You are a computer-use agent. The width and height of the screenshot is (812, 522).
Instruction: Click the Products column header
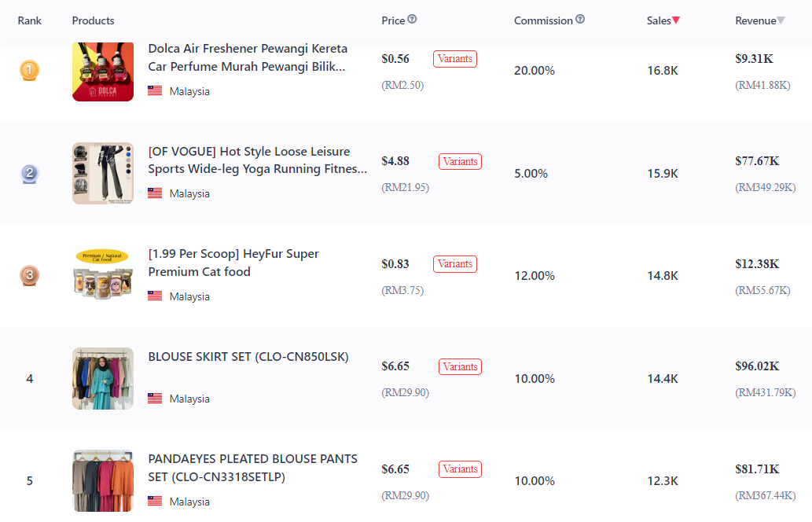pyautogui.click(x=94, y=20)
